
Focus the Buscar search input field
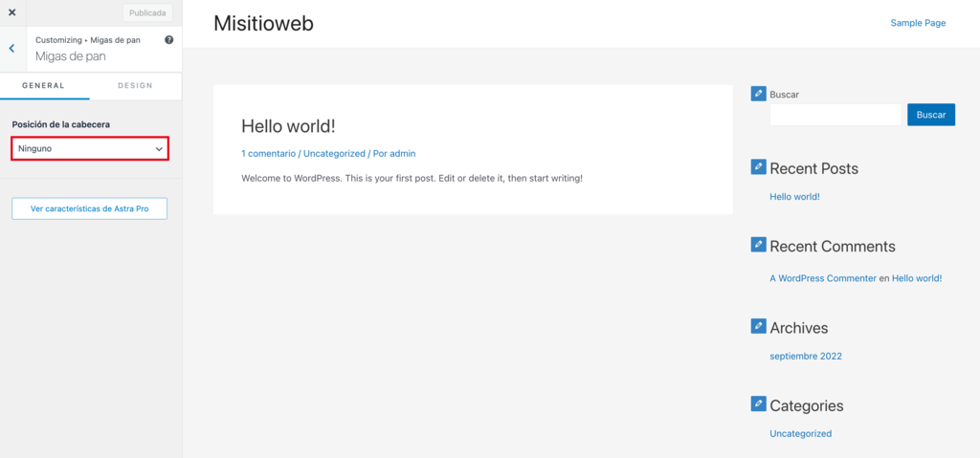coord(835,115)
